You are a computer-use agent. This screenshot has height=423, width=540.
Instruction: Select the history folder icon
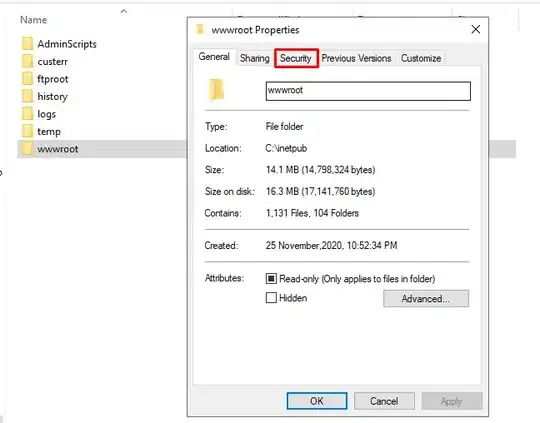coord(27,96)
